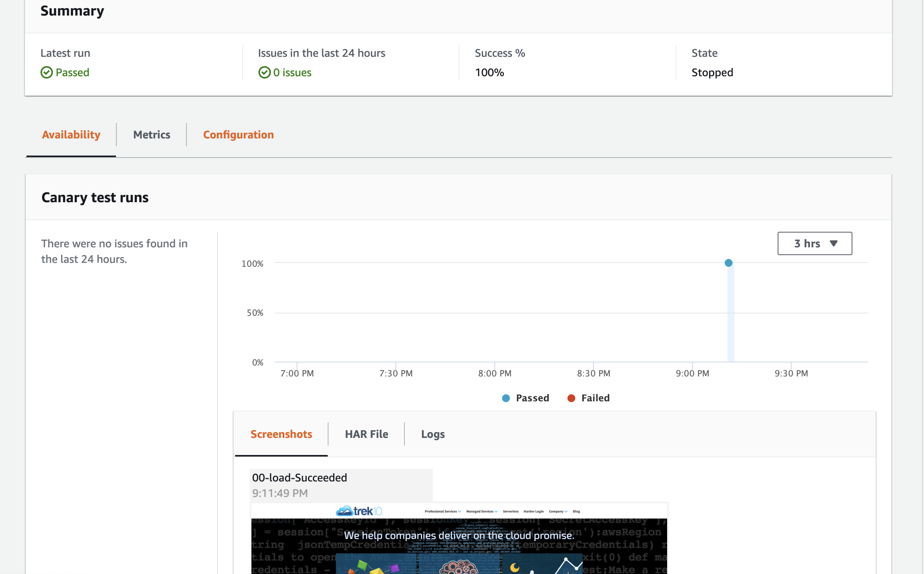924x574 pixels.
Task: Click the green Passed checkmark icon
Action: click(46, 72)
